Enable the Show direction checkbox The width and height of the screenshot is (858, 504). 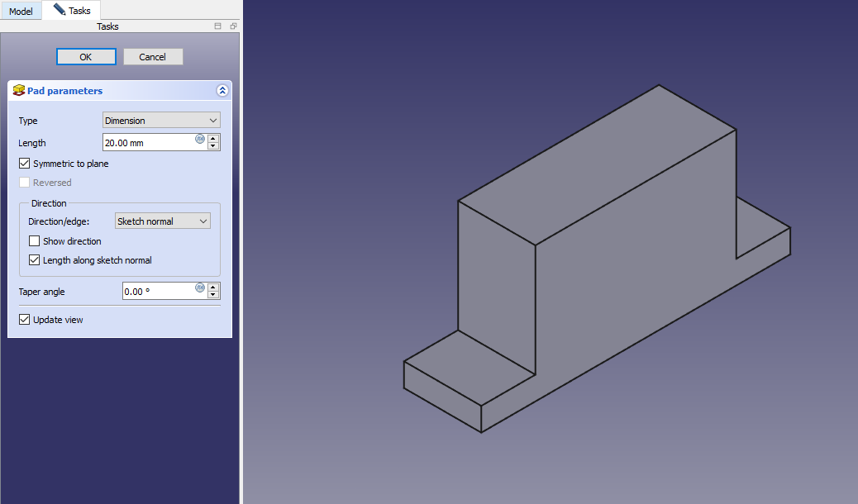[35, 241]
